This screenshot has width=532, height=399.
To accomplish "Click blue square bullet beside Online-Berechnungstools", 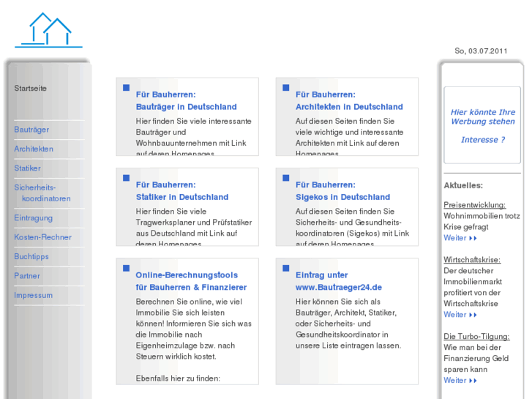I will [x=126, y=268].
